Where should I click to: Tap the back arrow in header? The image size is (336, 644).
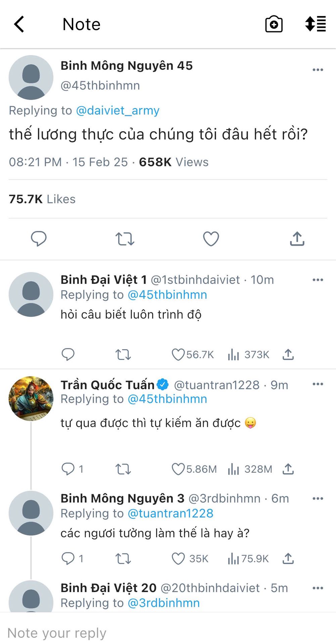click(19, 24)
